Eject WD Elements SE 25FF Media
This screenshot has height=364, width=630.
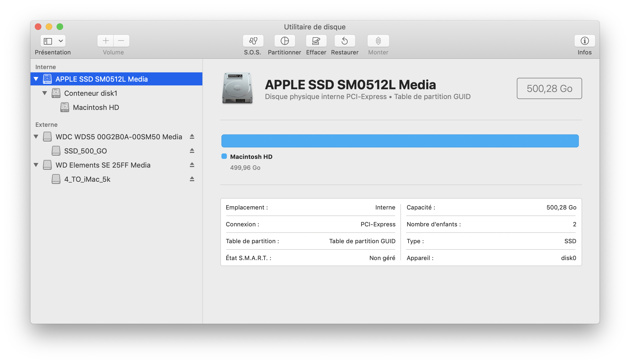point(192,165)
